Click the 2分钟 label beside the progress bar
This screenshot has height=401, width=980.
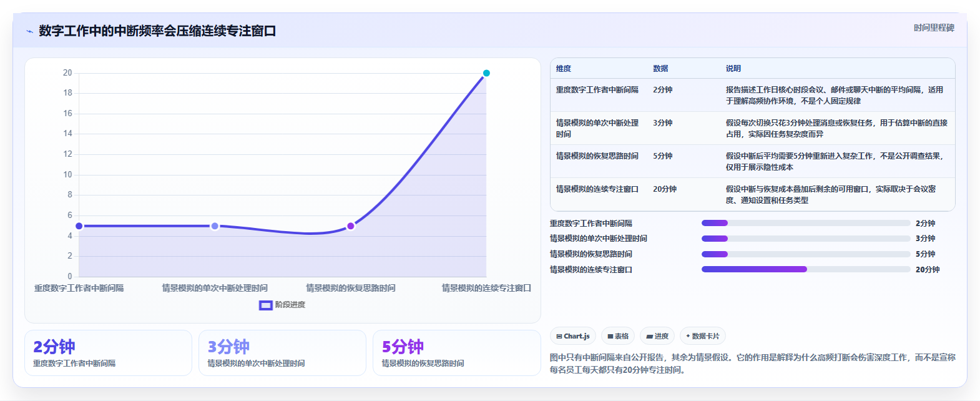pos(926,224)
